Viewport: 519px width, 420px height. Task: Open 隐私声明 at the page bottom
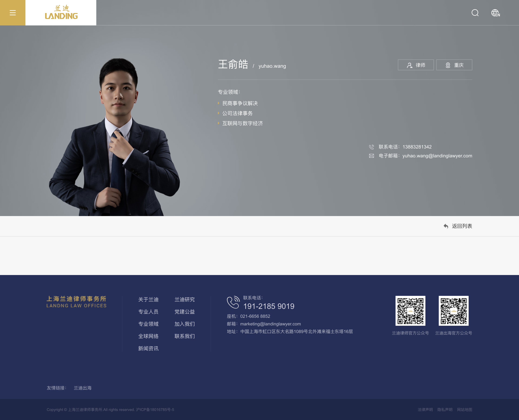445,410
